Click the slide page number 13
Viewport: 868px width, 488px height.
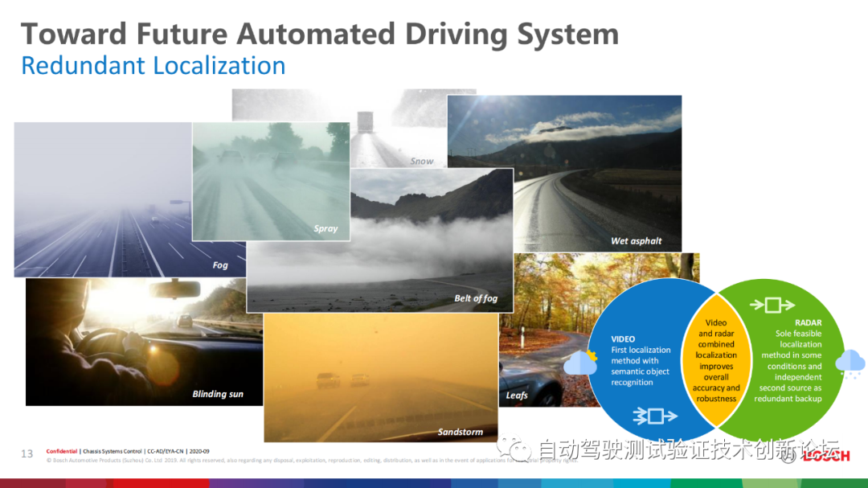(x=27, y=453)
